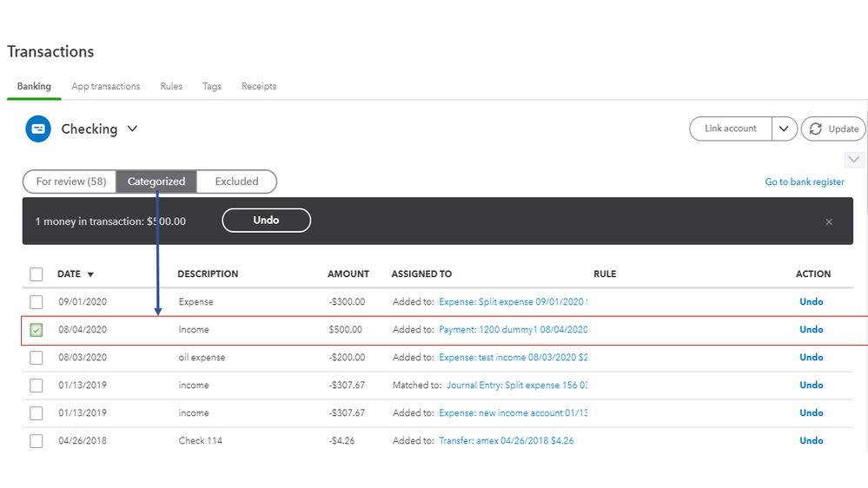Click the DESCRIPTION column header
The height and width of the screenshot is (488, 868).
click(x=208, y=274)
